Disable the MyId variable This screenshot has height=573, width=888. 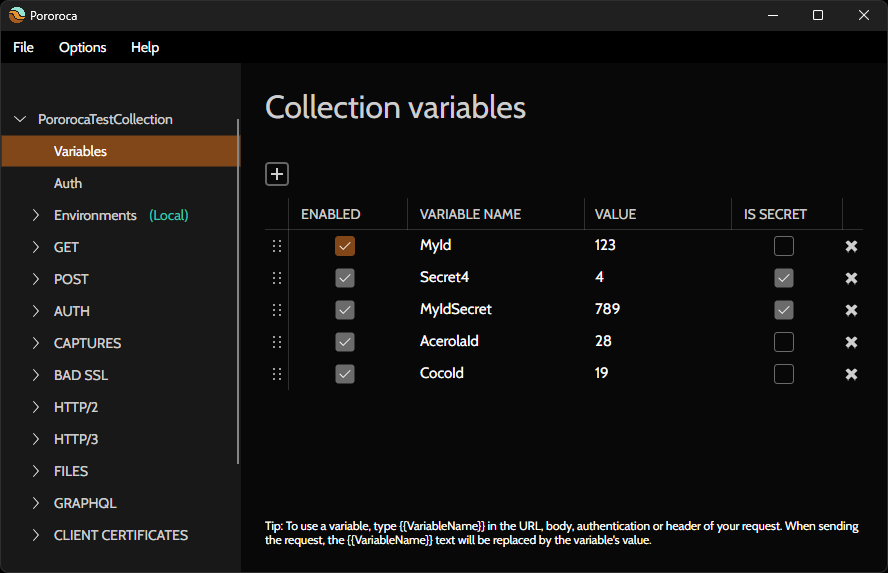(345, 246)
